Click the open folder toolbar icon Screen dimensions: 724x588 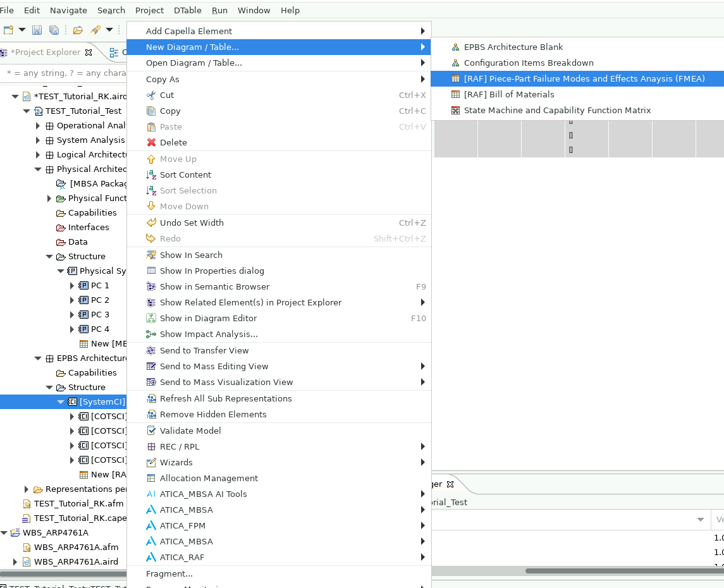[78, 30]
